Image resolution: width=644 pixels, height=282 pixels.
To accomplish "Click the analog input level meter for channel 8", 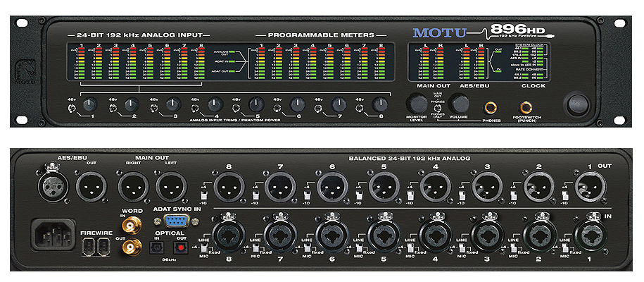I will tap(201, 63).
